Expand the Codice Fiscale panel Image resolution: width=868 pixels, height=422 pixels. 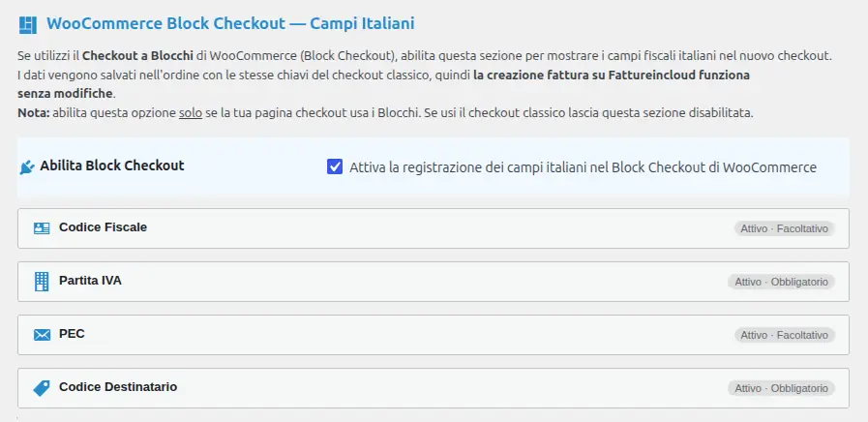(x=434, y=228)
